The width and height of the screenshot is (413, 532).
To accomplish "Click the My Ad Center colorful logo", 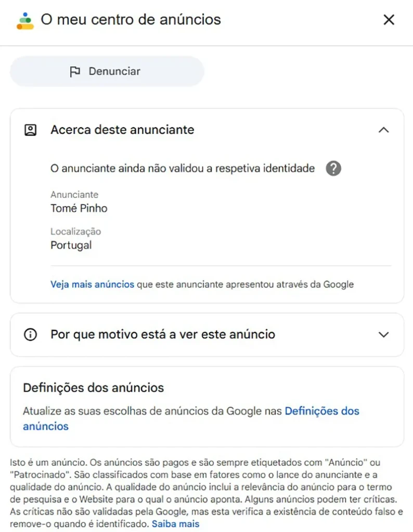I will click(x=24, y=20).
